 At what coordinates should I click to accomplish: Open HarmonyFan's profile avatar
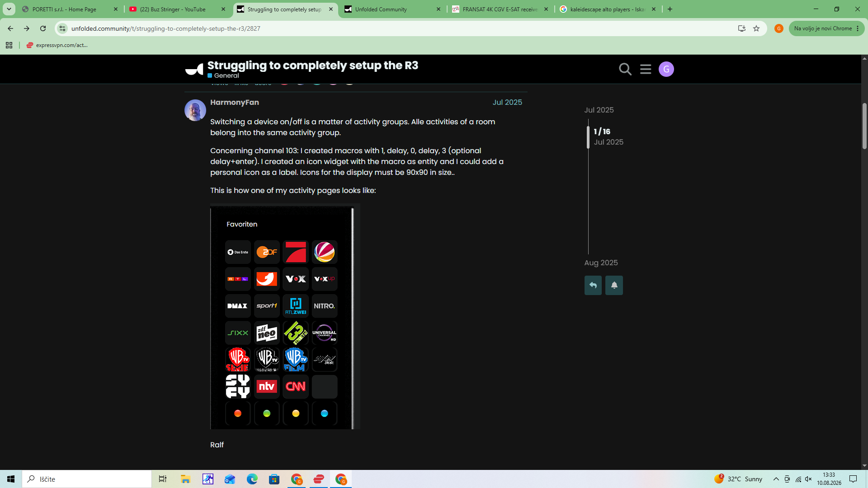click(x=195, y=110)
